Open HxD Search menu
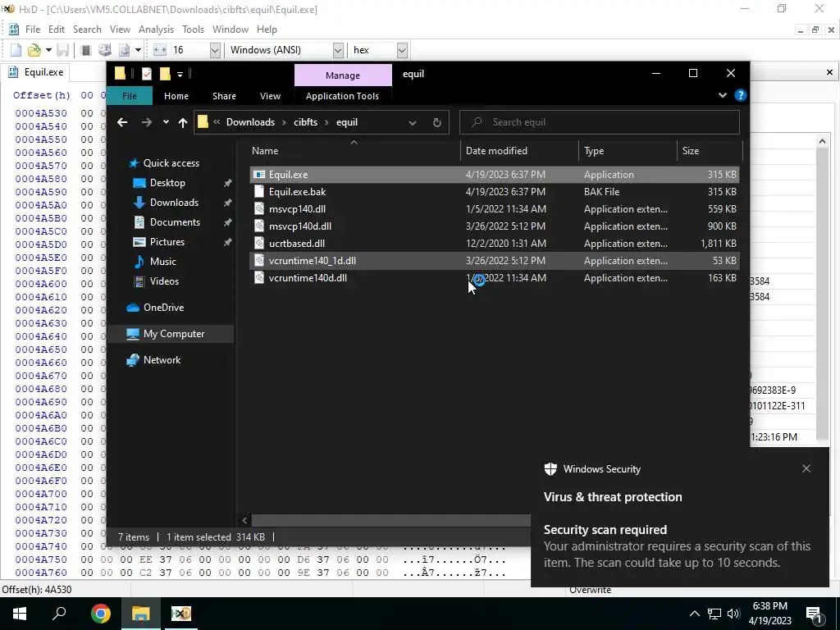This screenshot has width=840, height=630. 87,30
